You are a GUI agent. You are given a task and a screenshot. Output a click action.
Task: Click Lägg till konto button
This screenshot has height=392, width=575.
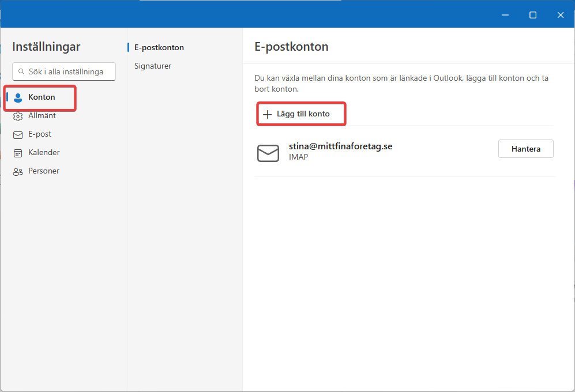301,114
